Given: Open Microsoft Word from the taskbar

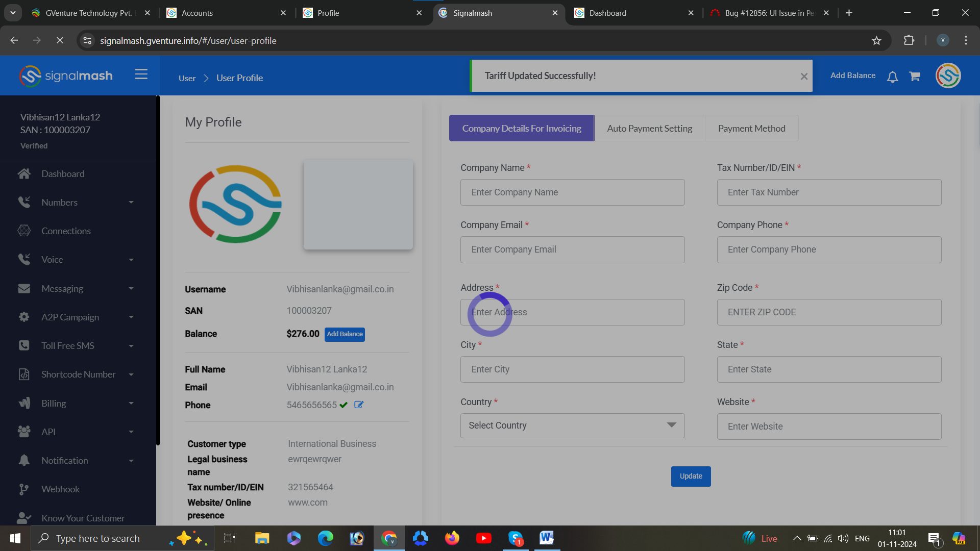Looking at the screenshot, I should pyautogui.click(x=546, y=538).
